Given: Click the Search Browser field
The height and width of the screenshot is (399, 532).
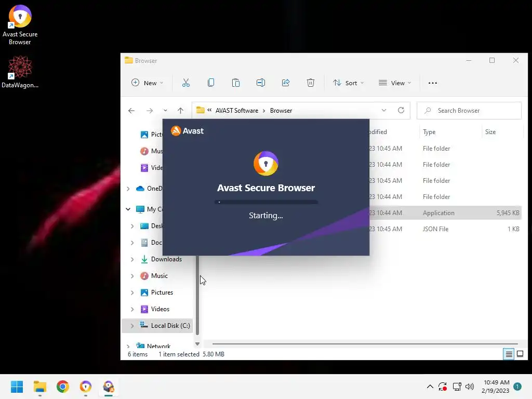Looking at the screenshot, I should (x=469, y=111).
